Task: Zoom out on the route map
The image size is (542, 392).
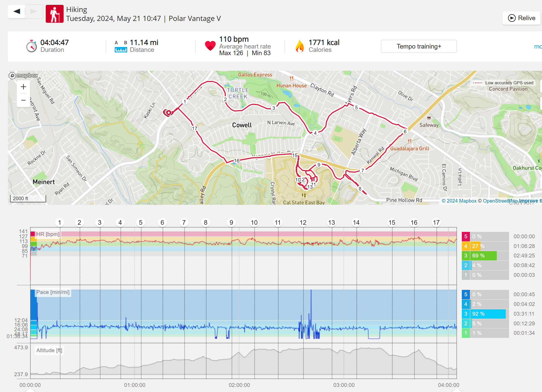Action: tap(23, 100)
